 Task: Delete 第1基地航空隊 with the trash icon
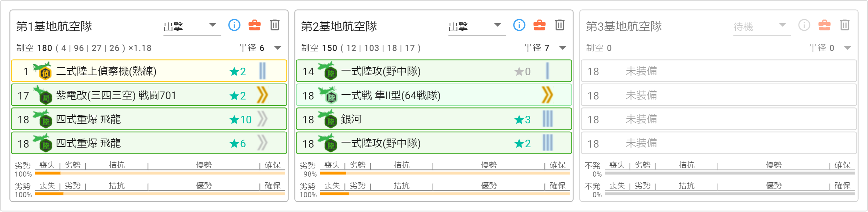(x=275, y=25)
